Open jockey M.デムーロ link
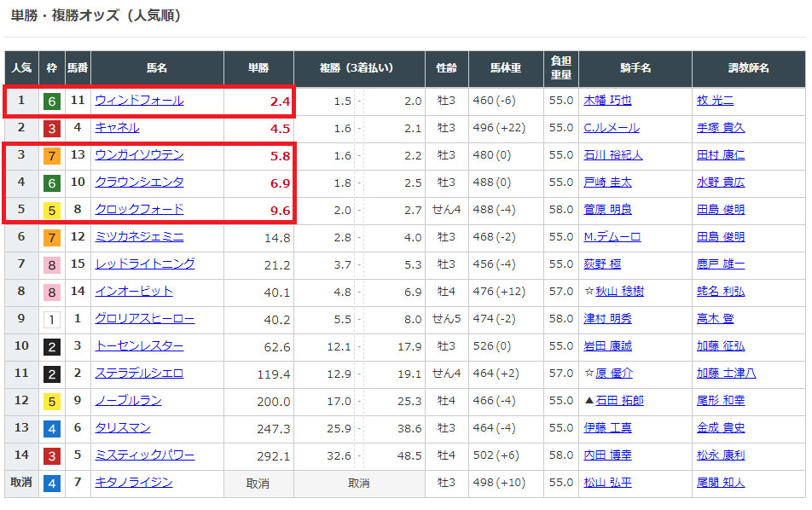 [612, 237]
